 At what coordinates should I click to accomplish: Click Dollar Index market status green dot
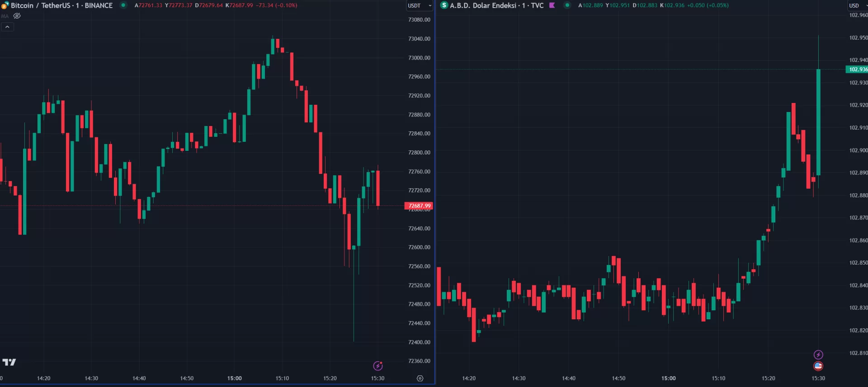[x=567, y=5]
